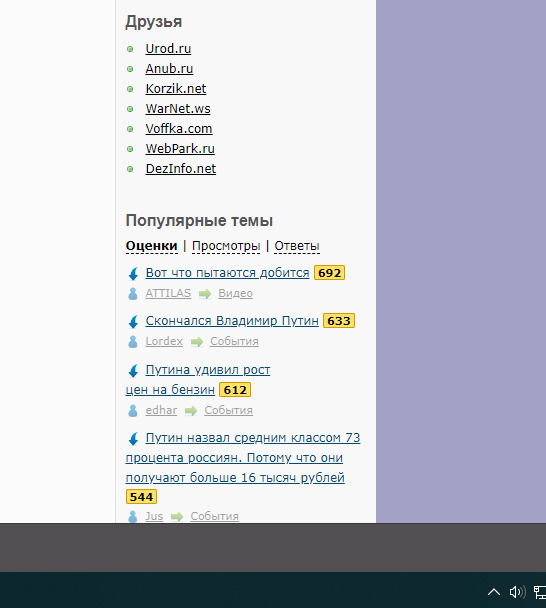Open the Anub.ru friend link
This screenshot has width=546, height=608.
pos(169,69)
